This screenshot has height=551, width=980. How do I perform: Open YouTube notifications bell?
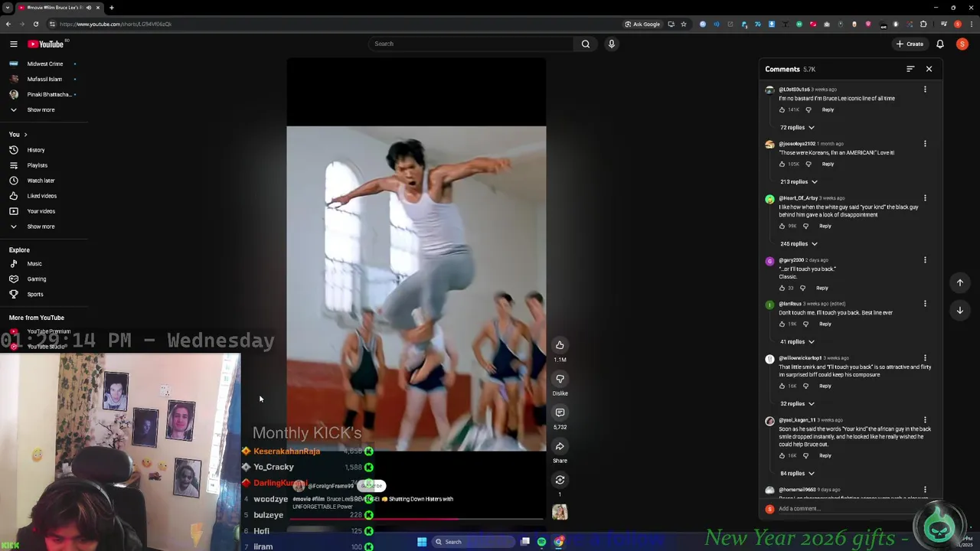pos(940,44)
